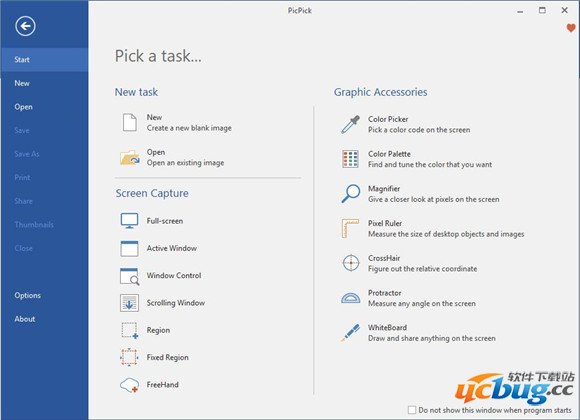Click the Region capture icon
This screenshot has height=420, width=580.
129,330
